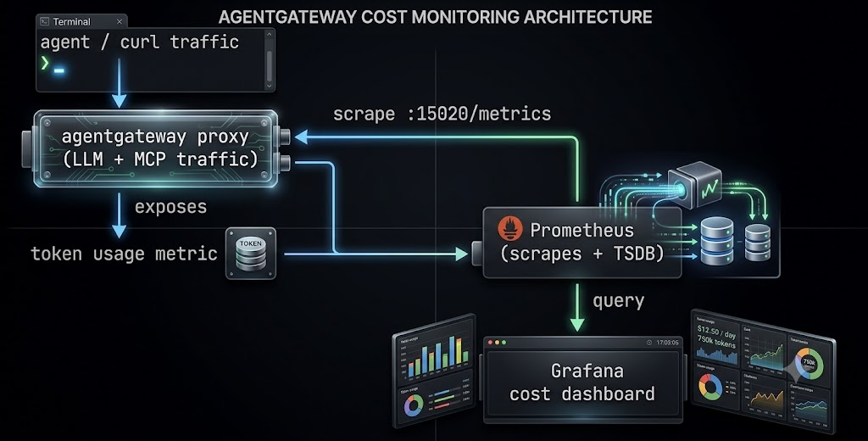Click the '$12.50 / day' cost panel
Screen dimensions: 868x441
pyautogui.click(x=716, y=339)
